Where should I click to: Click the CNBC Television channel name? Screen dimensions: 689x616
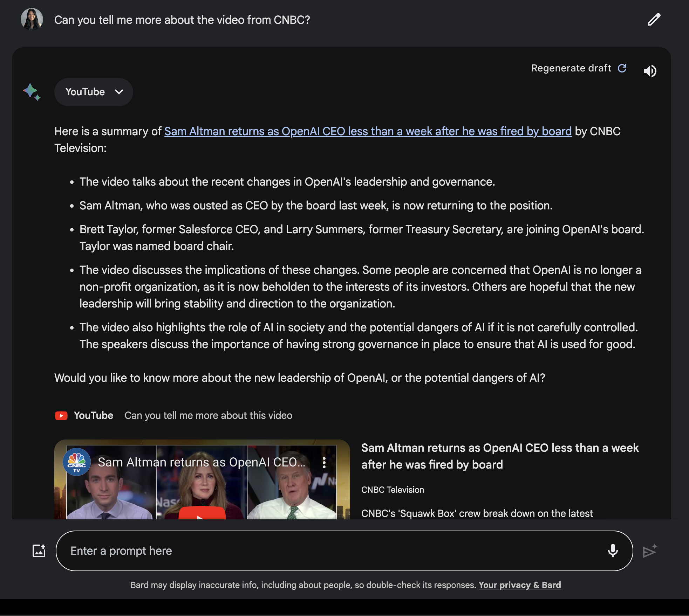[393, 490]
